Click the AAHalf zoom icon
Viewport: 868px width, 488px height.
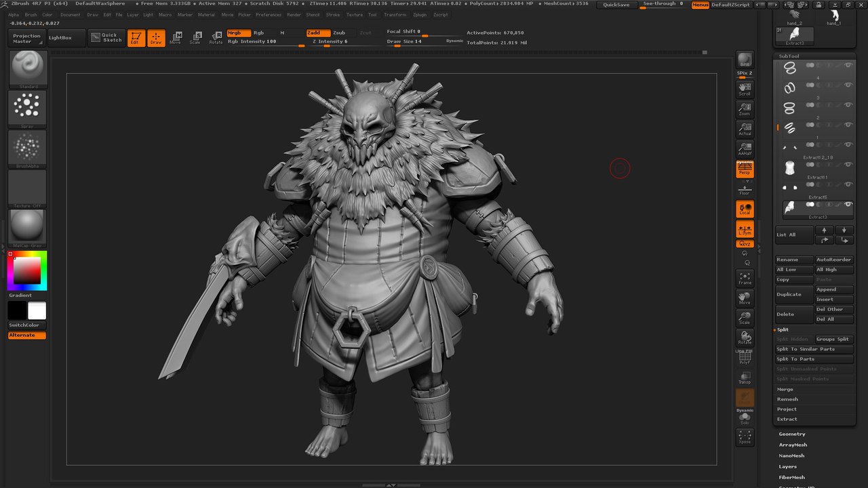(745, 148)
